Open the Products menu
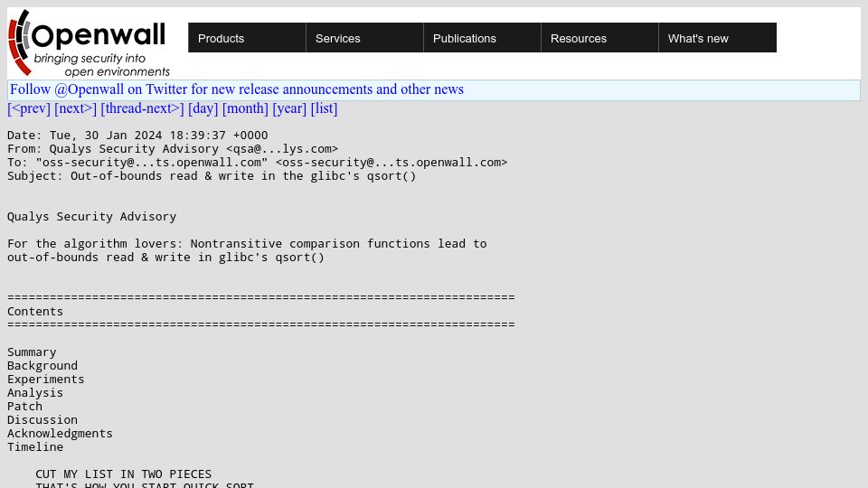Image resolution: width=868 pixels, height=488 pixels. point(247,38)
